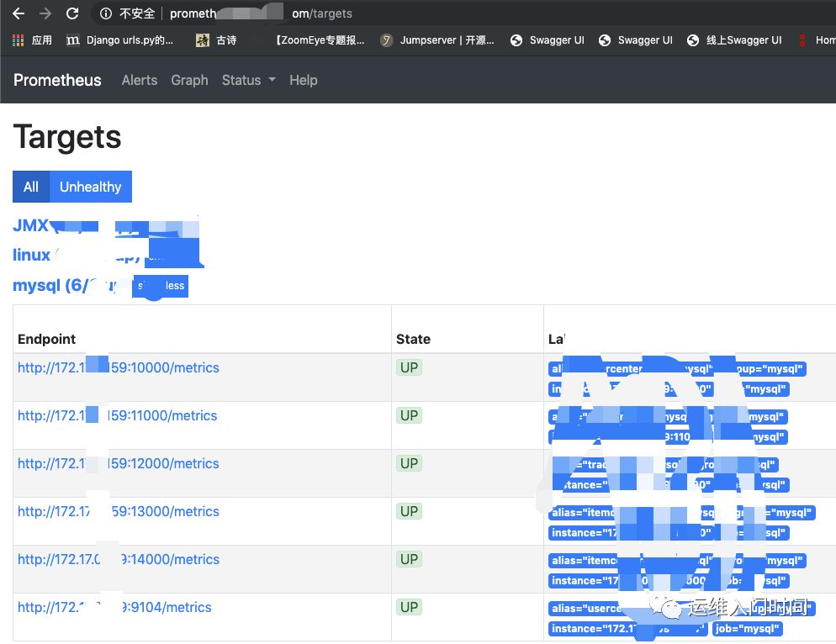Viewport: 836px width, 644px height.
Task: Click the UP state of port 12000 row
Action: click(x=409, y=463)
